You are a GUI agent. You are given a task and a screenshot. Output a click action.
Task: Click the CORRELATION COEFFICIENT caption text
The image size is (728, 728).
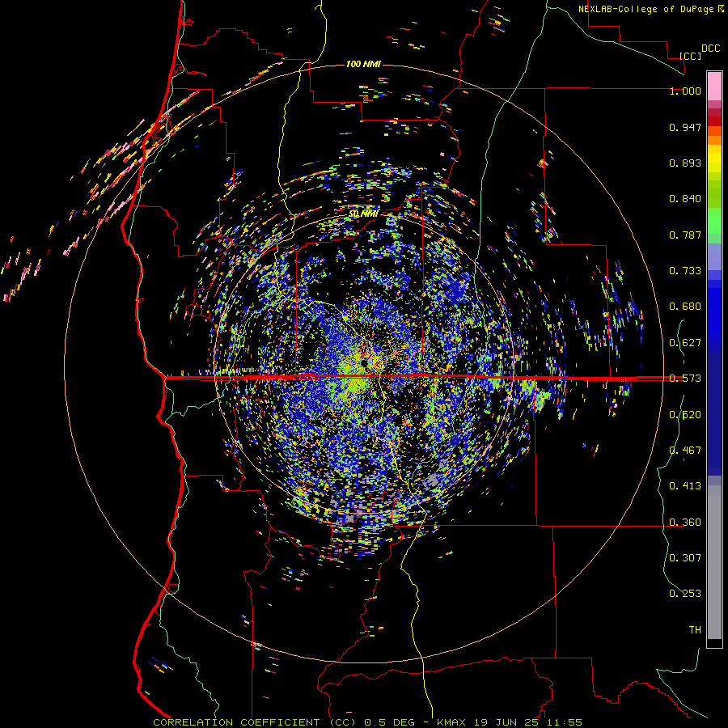pos(236,722)
